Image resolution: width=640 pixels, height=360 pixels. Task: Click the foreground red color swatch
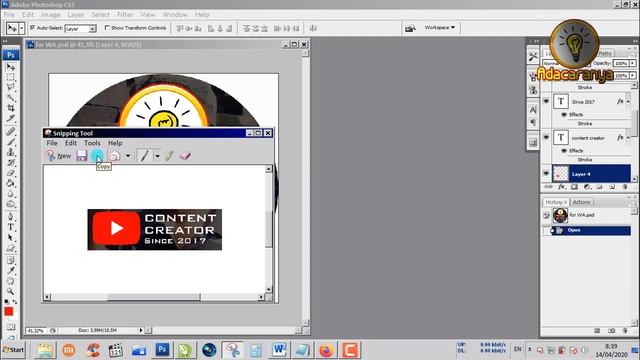click(9, 311)
